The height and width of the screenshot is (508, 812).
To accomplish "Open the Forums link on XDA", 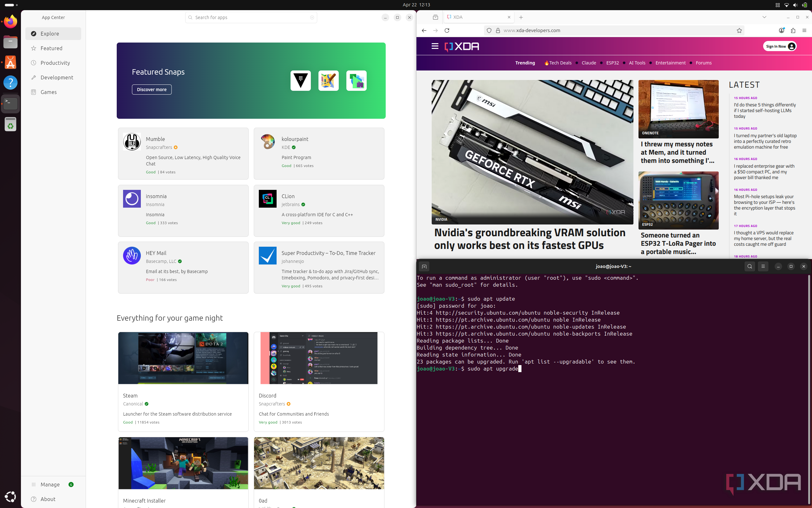I will (704, 63).
